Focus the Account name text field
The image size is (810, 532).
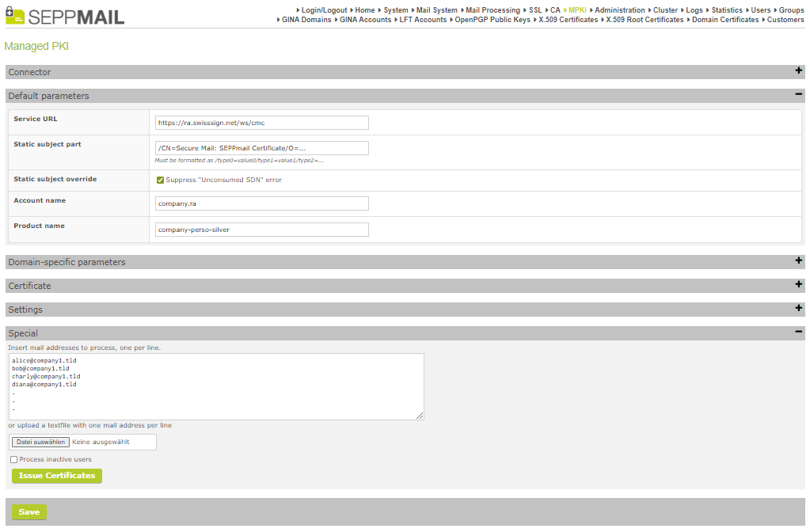click(x=262, y=204)
